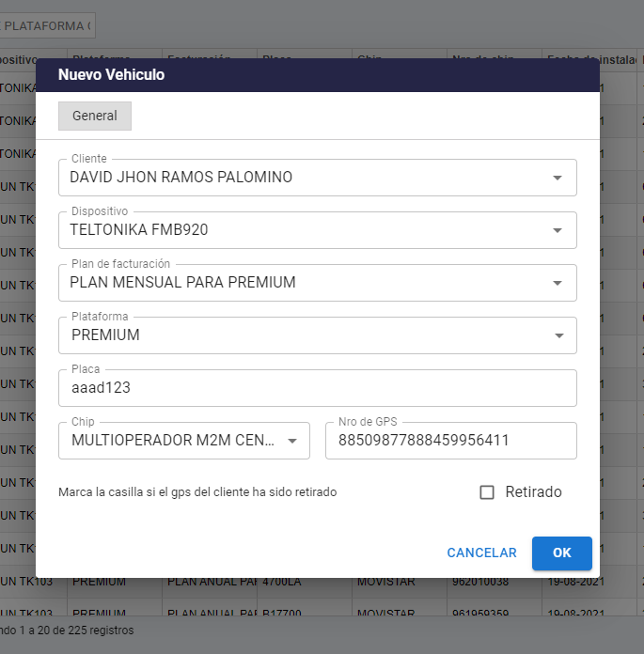The width and height of the screenshot is (644, 654).
Task: Enable the Retirado checkbox
Action: click(487, 492)
